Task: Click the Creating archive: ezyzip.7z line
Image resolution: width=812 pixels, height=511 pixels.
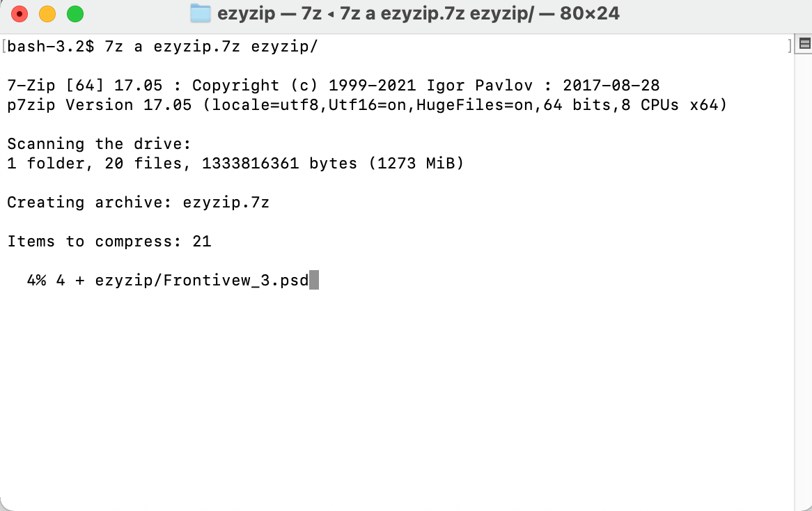Action: (x=138, y=202)
